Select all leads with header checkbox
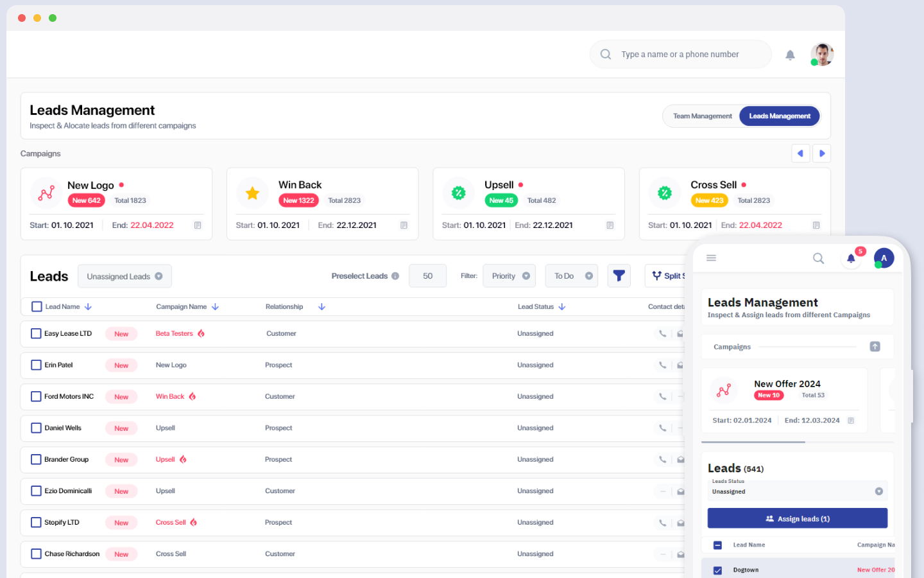 click(37, 307)
